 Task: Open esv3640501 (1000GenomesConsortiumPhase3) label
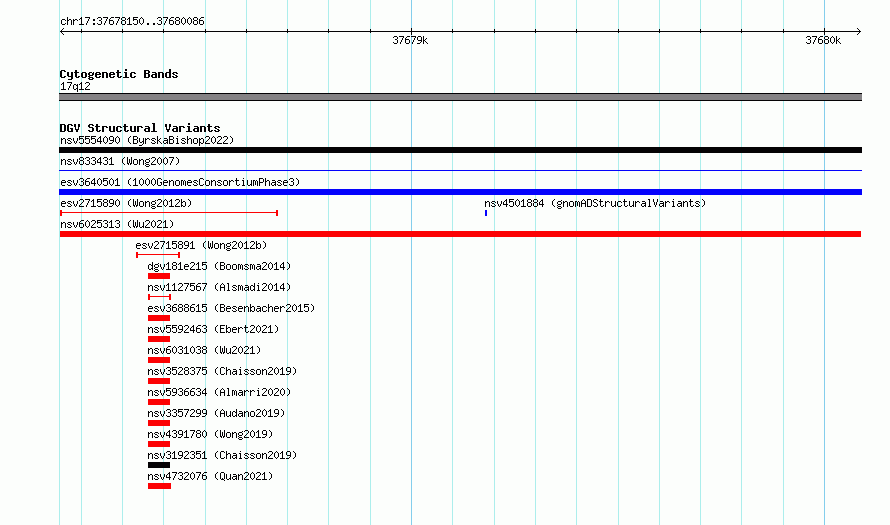(x=180, y=182)
